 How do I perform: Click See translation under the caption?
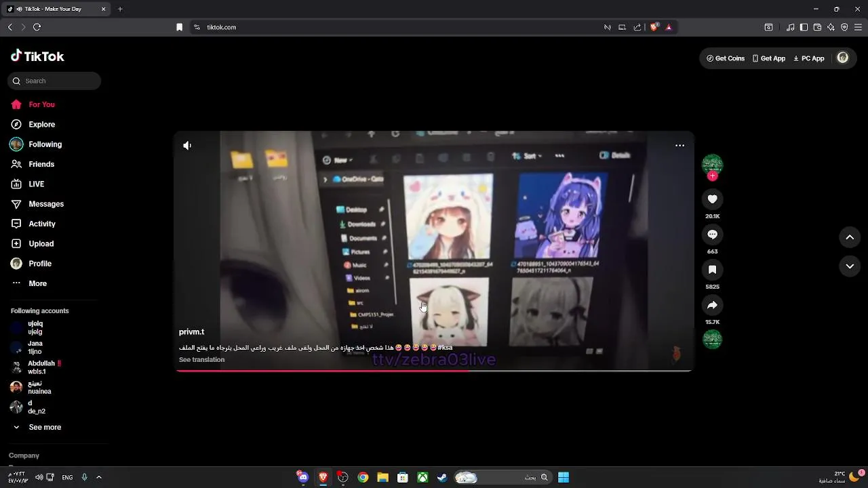coord(201,360)
